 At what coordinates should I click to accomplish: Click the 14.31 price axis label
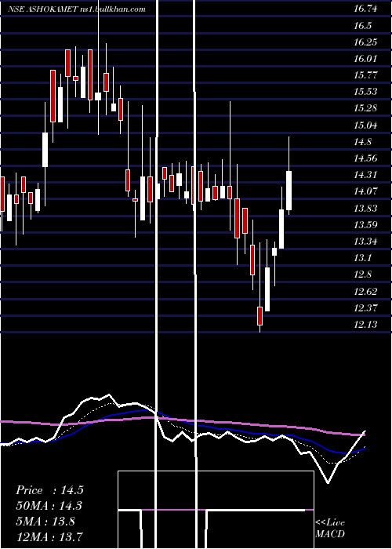coord(365,175)
